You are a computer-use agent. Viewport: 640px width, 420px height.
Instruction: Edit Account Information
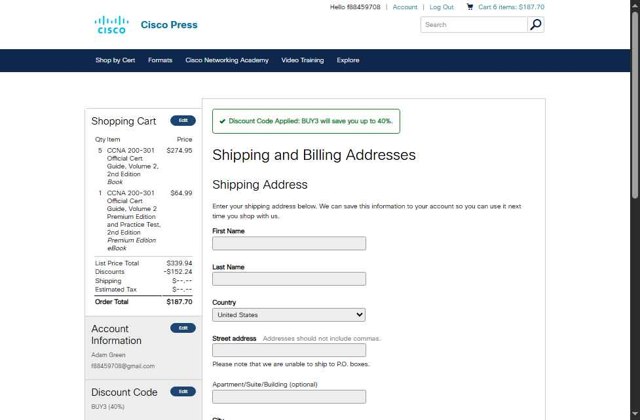[x=183, y=328]
